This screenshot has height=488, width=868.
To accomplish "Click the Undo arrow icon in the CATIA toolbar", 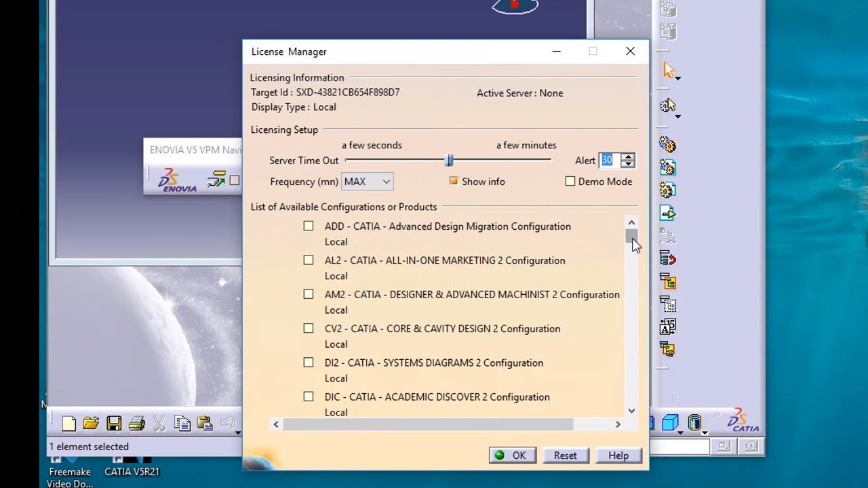I will point(227,424).
